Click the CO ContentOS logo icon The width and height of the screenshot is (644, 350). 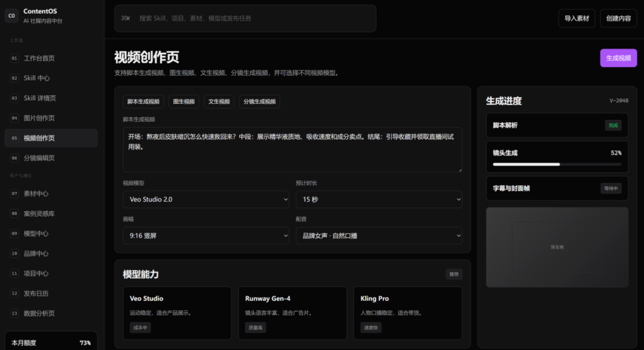click(x=12, y=16)
